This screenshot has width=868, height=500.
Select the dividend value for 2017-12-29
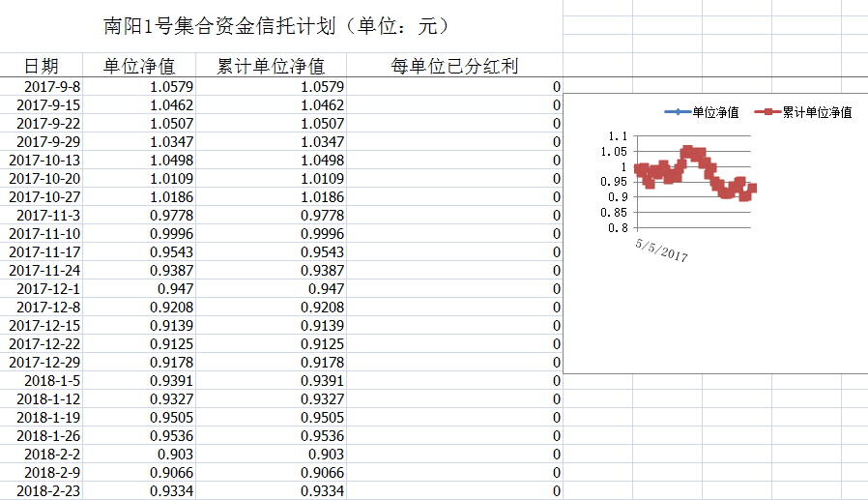[x=454, y=363]
